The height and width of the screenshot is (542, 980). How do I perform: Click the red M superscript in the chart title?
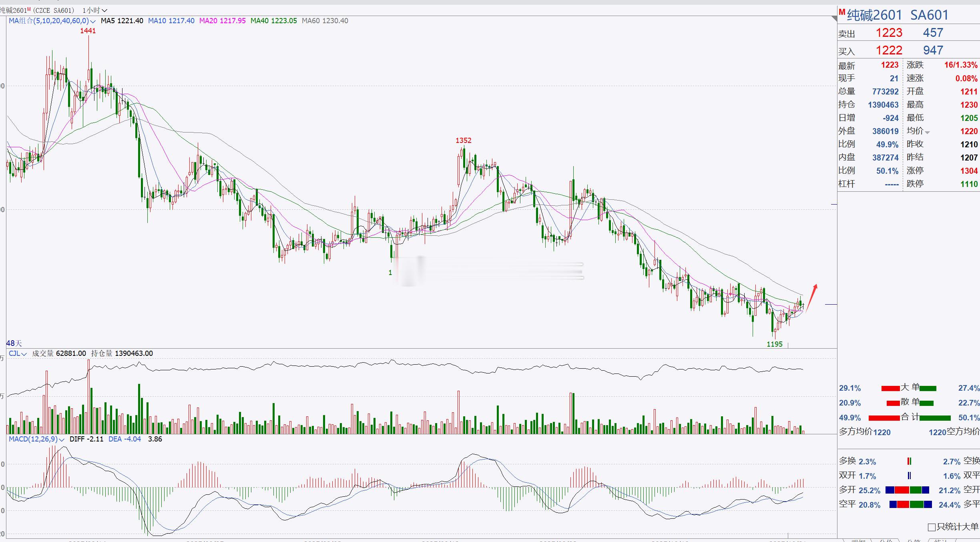(29, 9)
